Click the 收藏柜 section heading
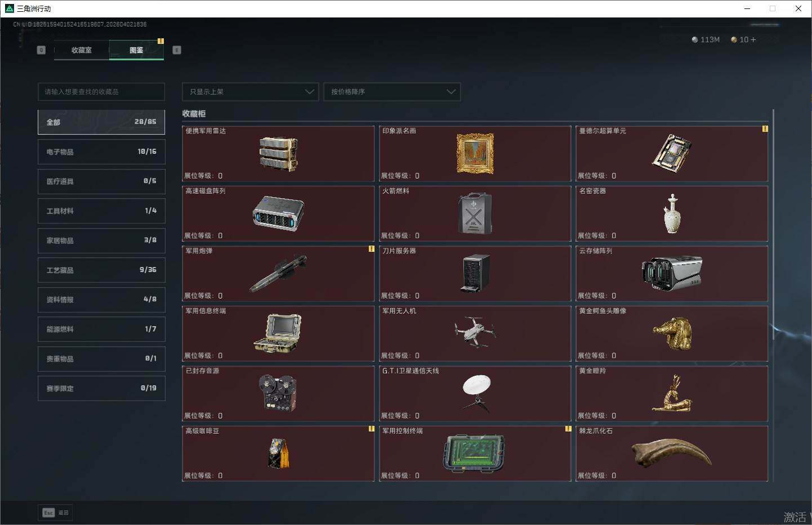The height and width of the screenshot is (525, 812). (x=194, y=114)
